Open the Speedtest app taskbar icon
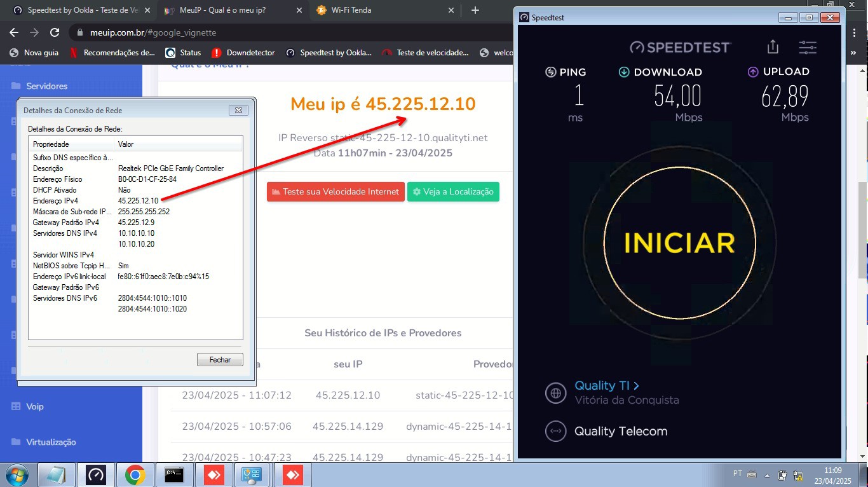 tap(96, 475)
